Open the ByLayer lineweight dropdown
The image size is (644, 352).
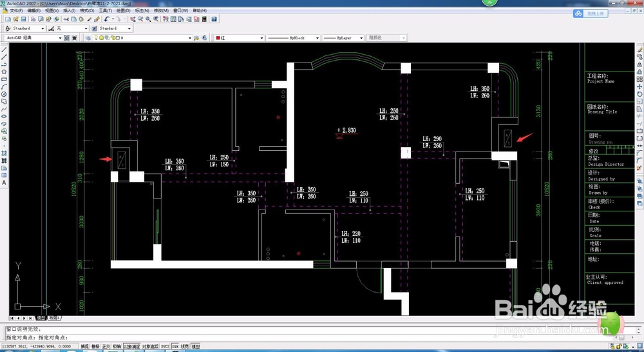(343, 38)
